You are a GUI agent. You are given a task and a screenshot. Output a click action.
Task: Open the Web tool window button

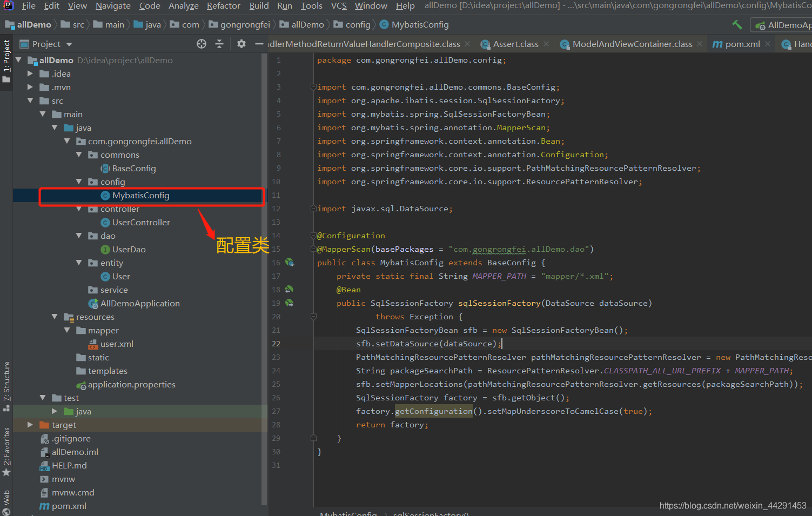pos(6,502)
